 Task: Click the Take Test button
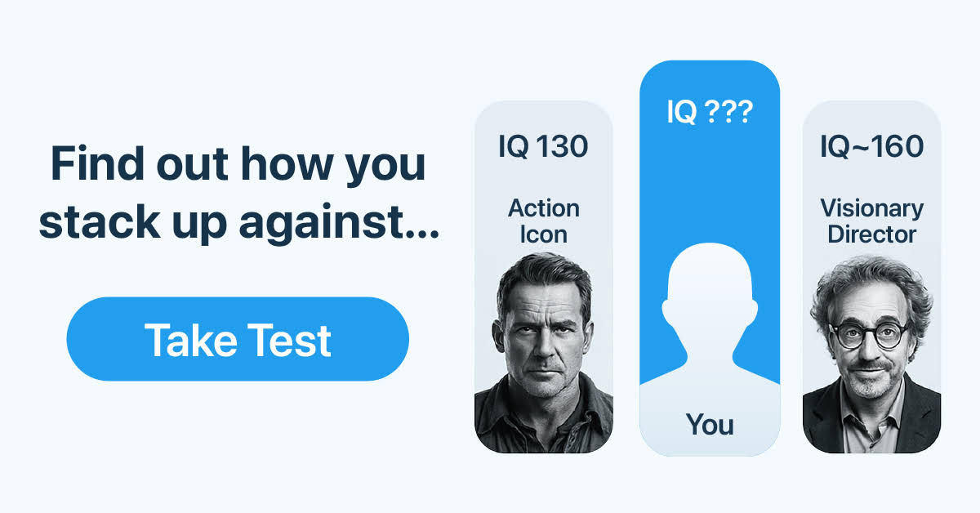coord(237,339)
